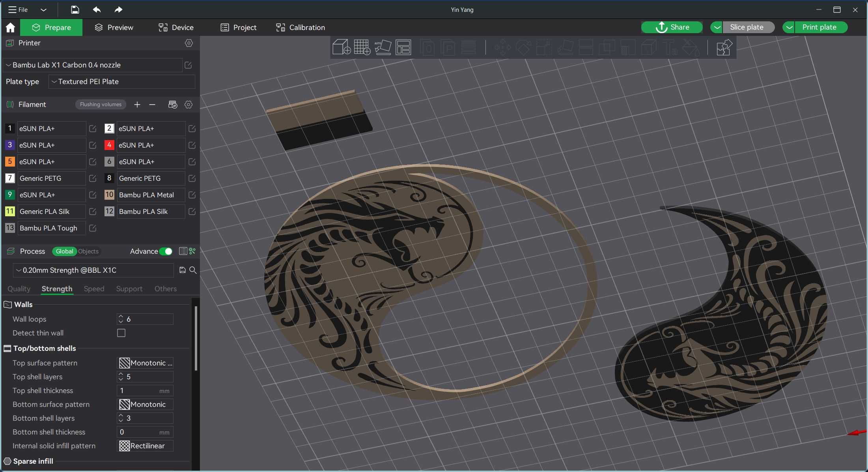Toggle the Advance mode switch
This screenshot has height=472, width=868.
166,251
